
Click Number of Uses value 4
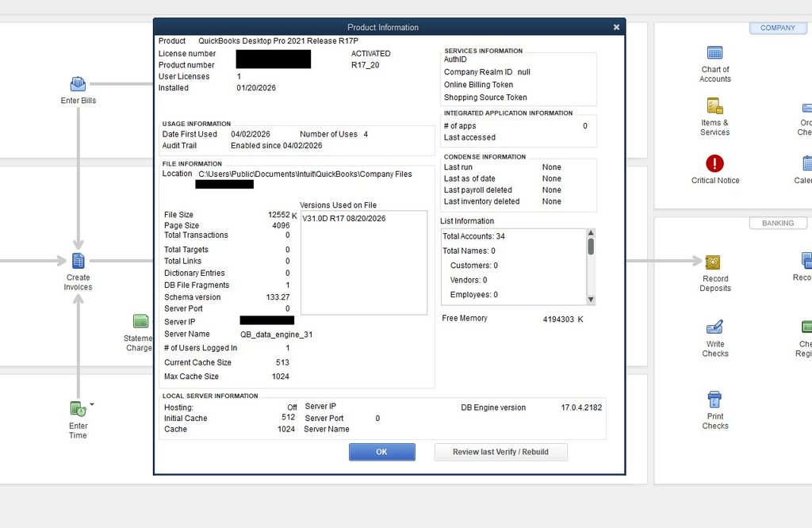pyautogui.click(x=366, y=134)
